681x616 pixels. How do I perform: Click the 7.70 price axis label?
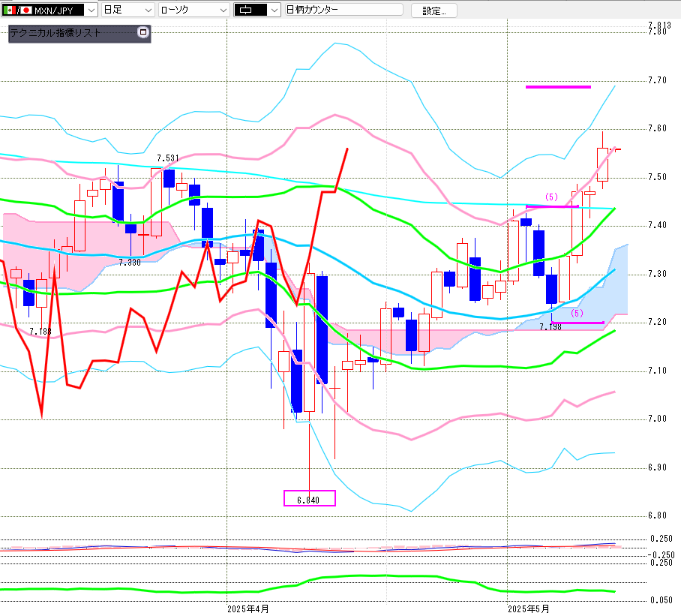(x=657, y=80)
